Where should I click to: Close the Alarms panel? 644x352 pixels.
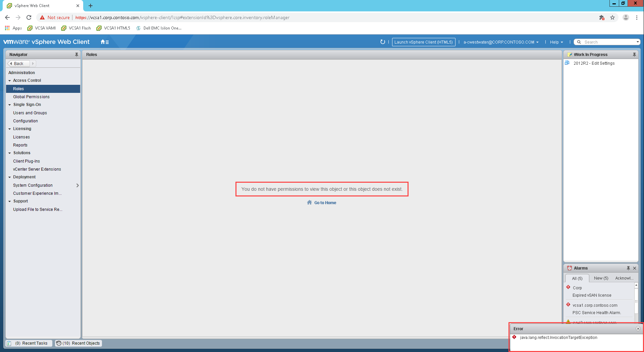point(635,268)
